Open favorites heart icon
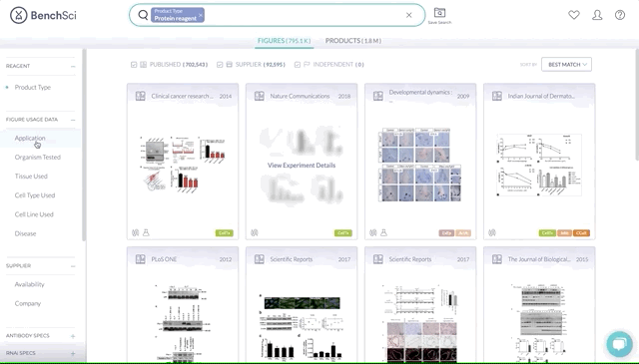This screenshot has width=639, height=364. 574,15
